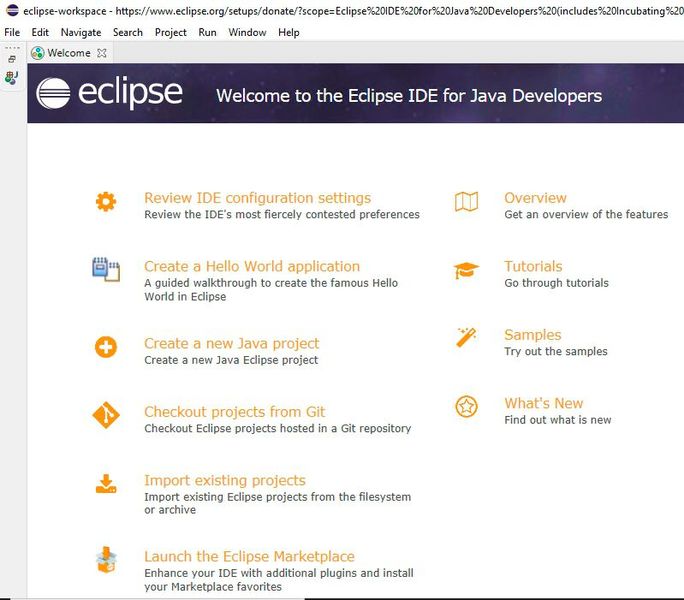Open Review IDE configuration settings link
The height and width of the screenshot is (600, 684).
click(257, 198)
